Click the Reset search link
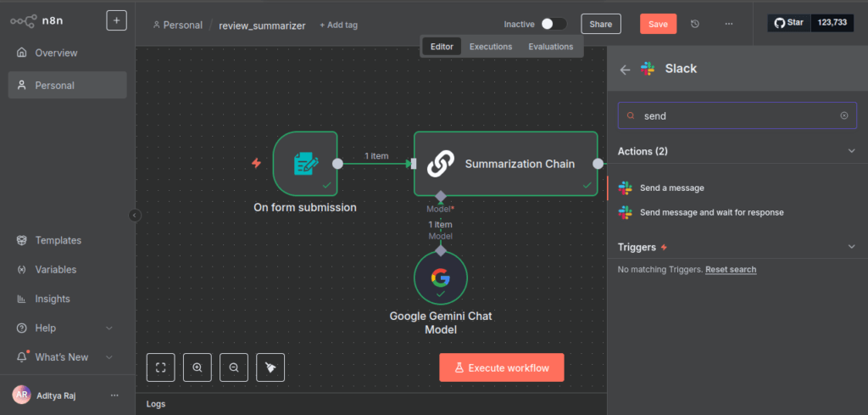 pyautogui.click(x=731, y=269)
